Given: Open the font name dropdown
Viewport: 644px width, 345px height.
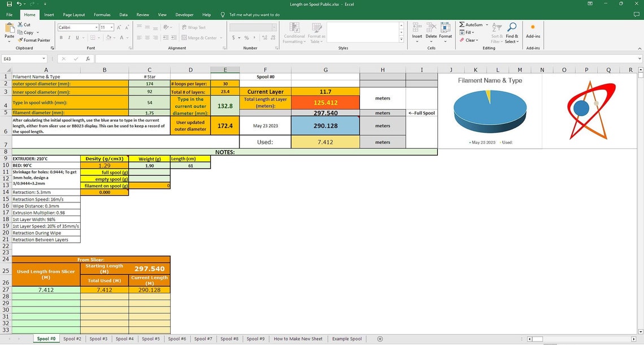Looking at the screenshot, I should coord(97,27).
